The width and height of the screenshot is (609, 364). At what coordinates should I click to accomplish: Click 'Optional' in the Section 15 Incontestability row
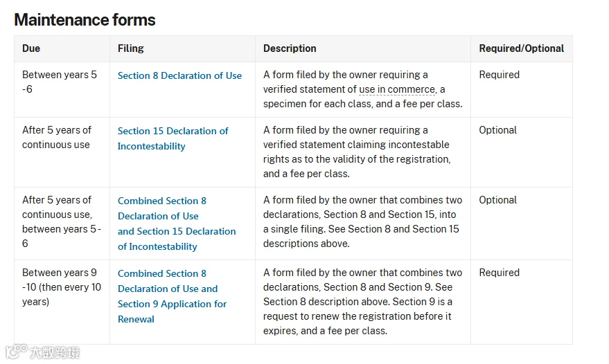tap(497, 130)
